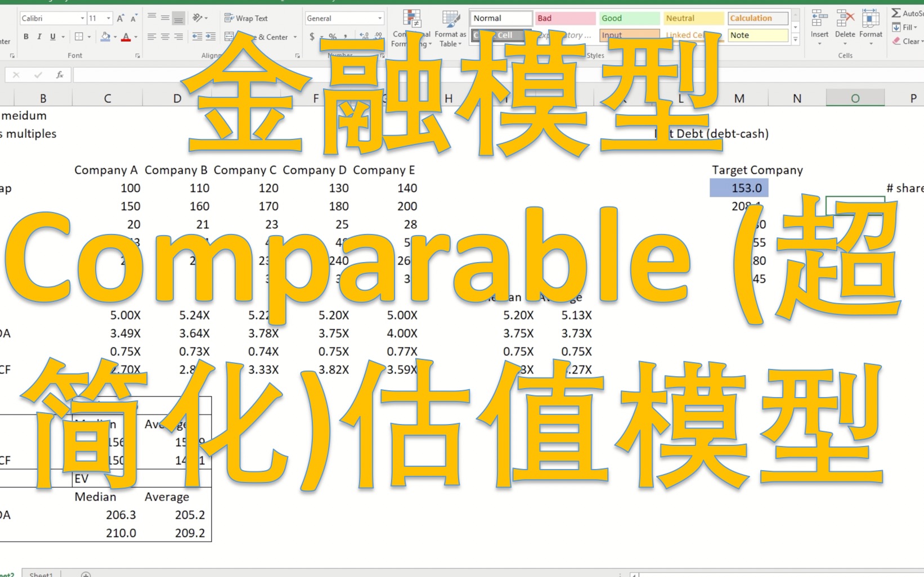Open the General number format dropdown
The height and width of the screenshot is (577, 924).
click(379, 17)
